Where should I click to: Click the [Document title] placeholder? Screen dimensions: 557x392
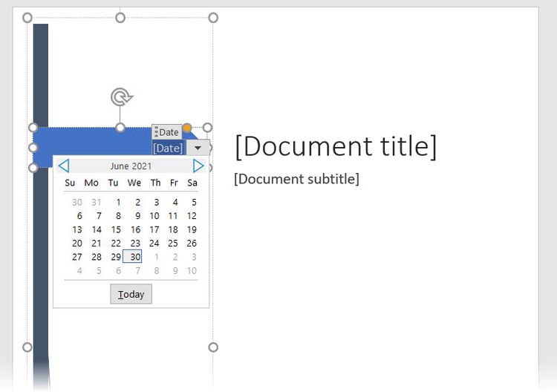coord(336,146)
